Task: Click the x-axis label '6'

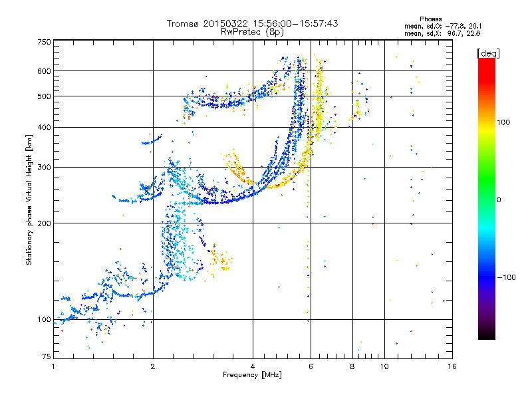Action: [311, 366]
